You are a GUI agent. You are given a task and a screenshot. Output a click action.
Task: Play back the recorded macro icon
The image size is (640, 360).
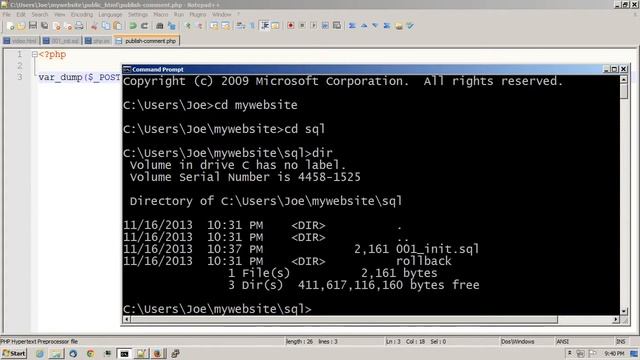pos(313,26)
